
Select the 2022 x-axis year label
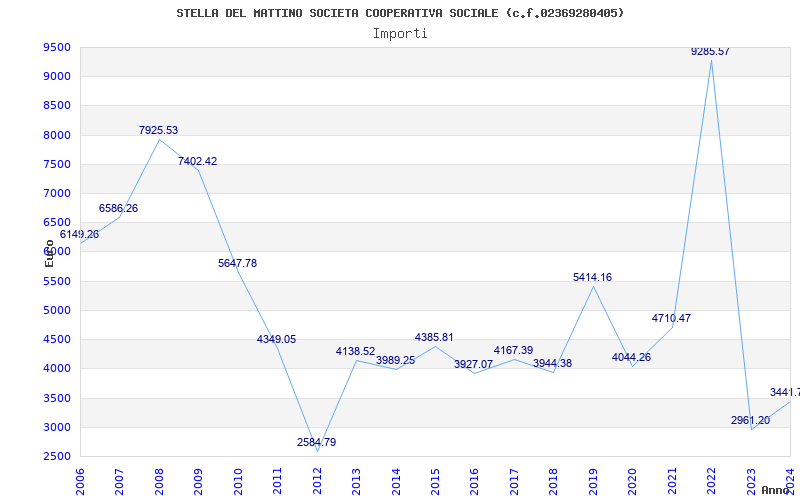(711, 482)
